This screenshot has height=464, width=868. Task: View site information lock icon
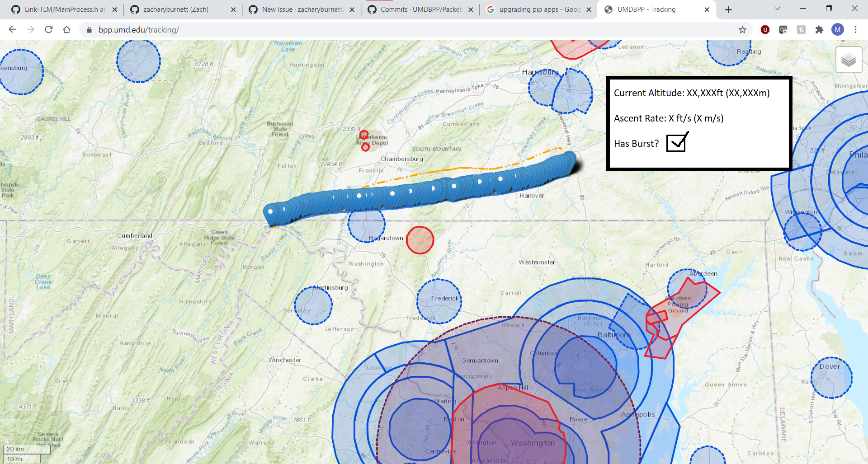[x=89, y=30]
